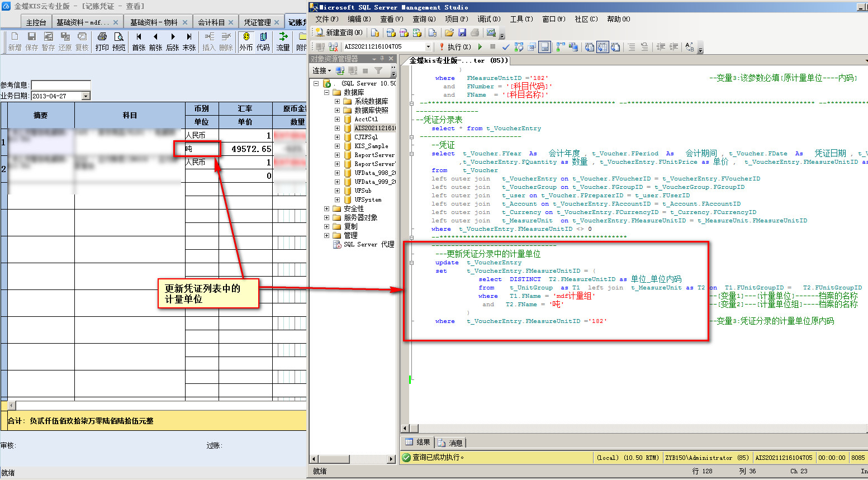The height and width of the screenshot is (480, 868).
Task: Open the 业务日期 date dropdown
Action: [x=86, y=96]
